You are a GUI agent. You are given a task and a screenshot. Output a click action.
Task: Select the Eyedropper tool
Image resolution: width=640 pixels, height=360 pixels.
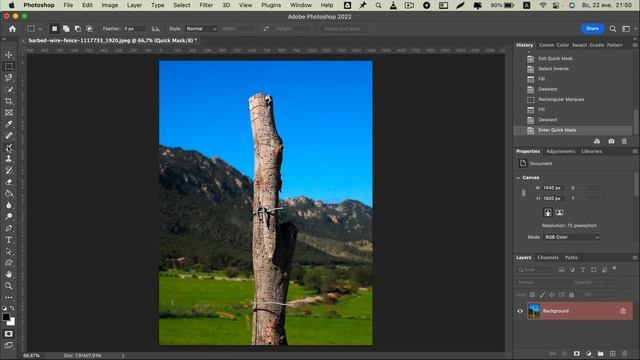(x=9, y=124)
